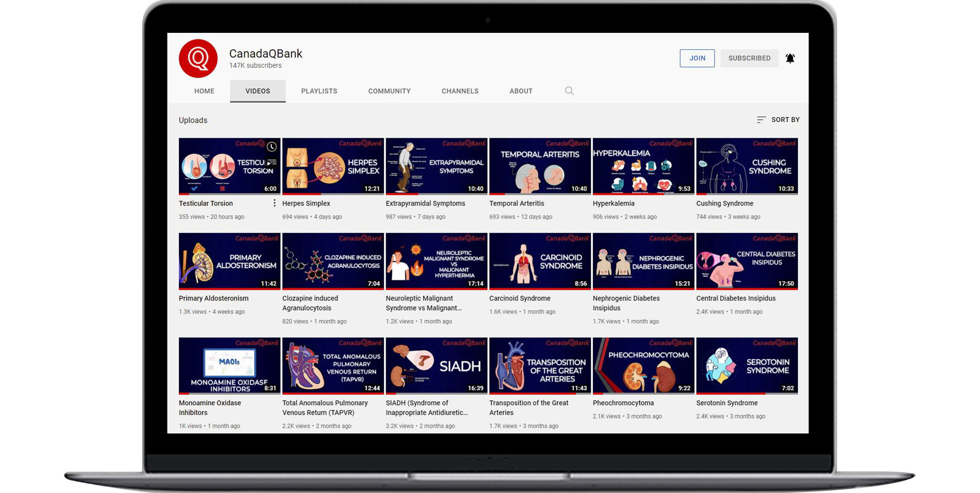
Task: Open the Sort By filter icon
Action: point(761,119)
